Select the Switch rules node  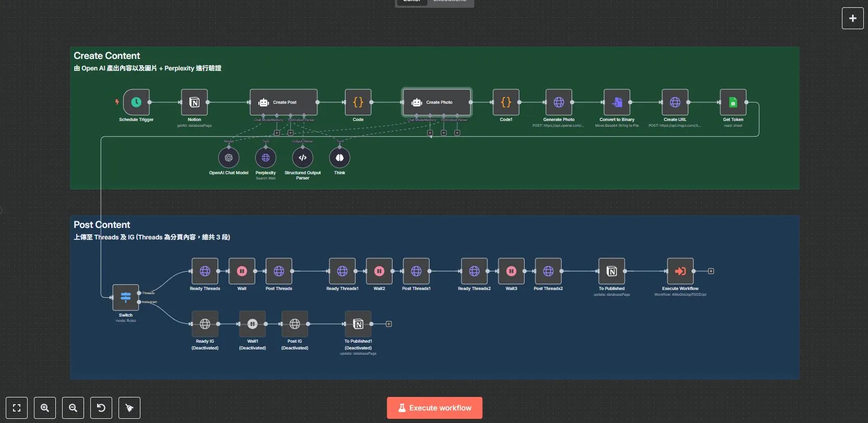pyautogui.click(x=126, y=297)
